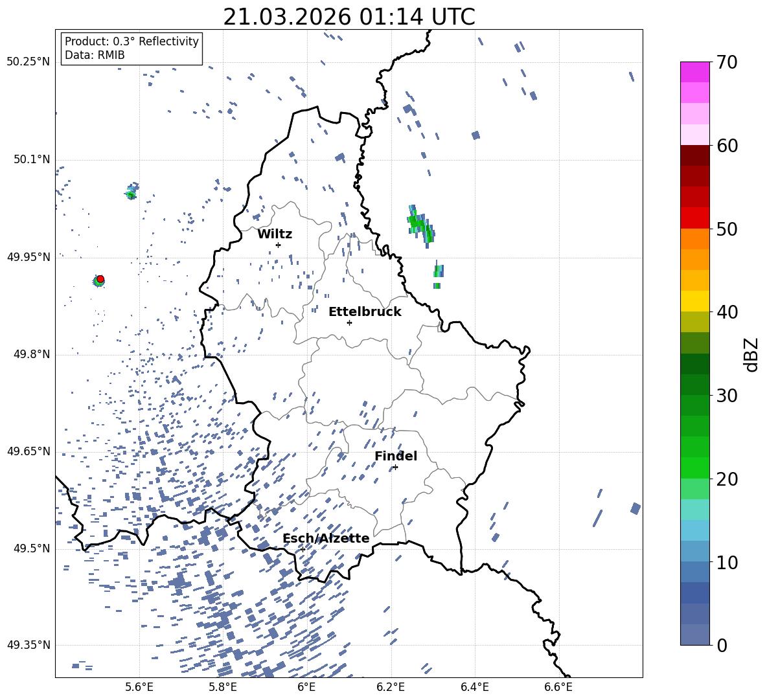Click the dBZ colorbar axis label
The height and width of the screenshot is (700, 767).
click(751, 354)
